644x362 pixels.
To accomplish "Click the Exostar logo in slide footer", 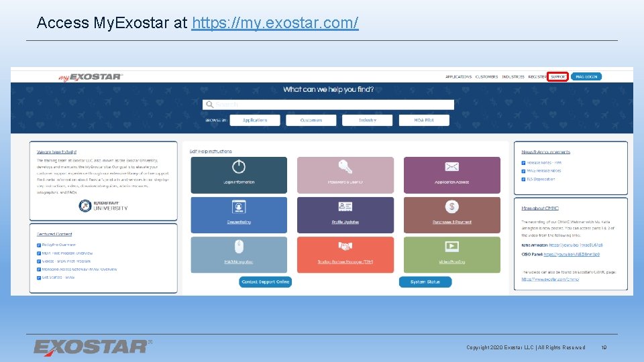I will point(93,347).
